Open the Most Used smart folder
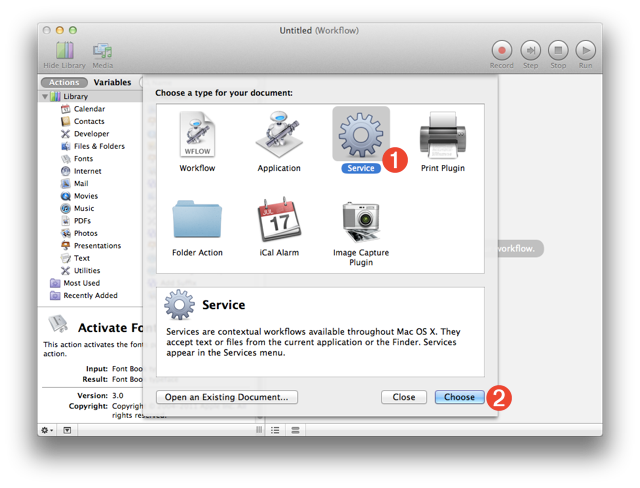The height and width of the screenshot is (488, 640). 81,283
